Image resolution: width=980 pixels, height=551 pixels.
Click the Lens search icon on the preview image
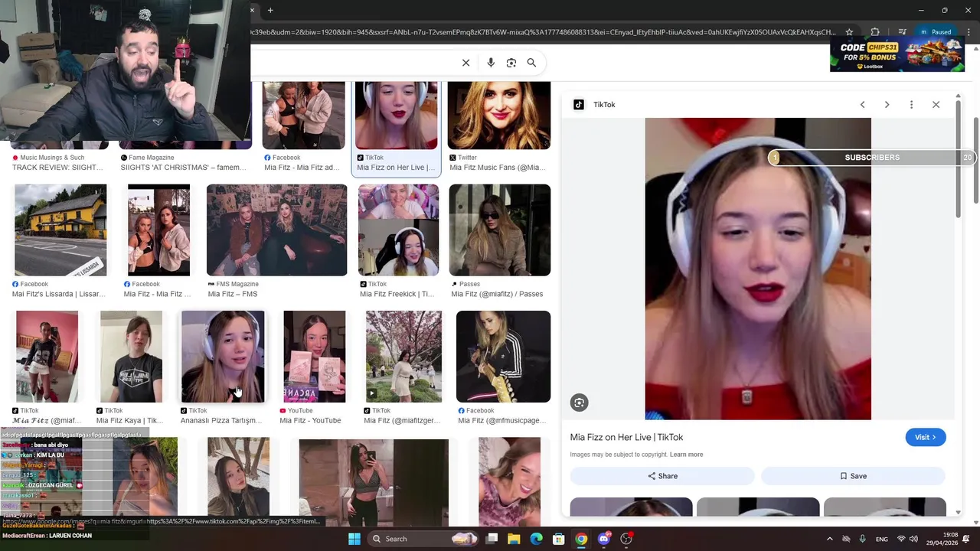(x=579, y=403)
